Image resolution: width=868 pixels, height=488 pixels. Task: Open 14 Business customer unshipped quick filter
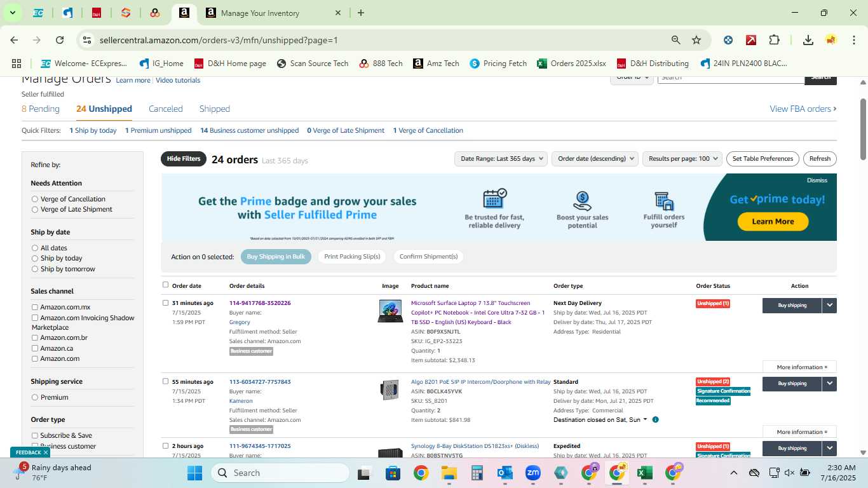pyautogui.click(x=249, y=130)
